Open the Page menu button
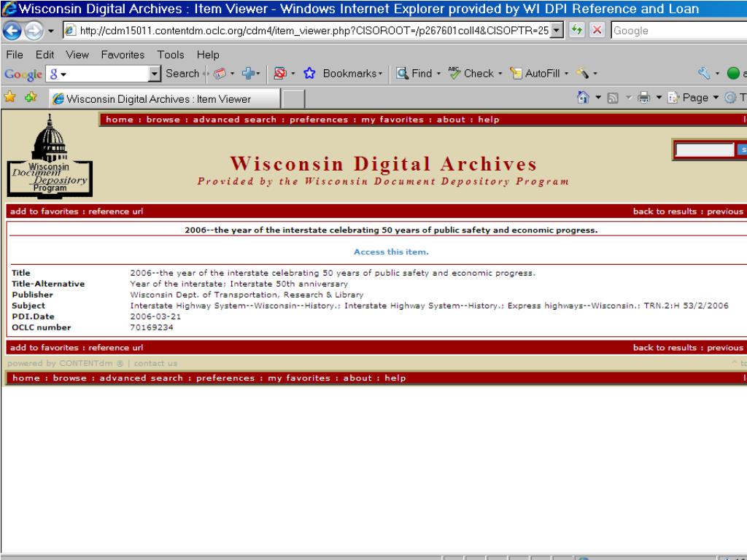 pos(693,98)
